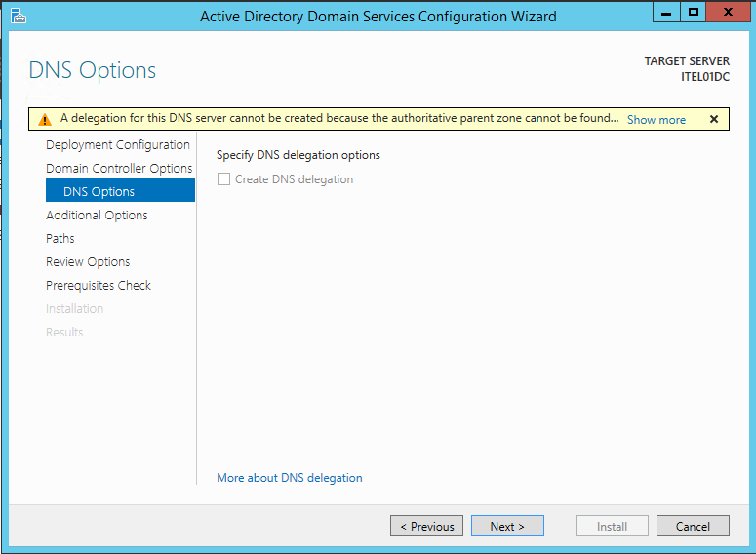Minimize the configuration wizard window

(666, 13)
